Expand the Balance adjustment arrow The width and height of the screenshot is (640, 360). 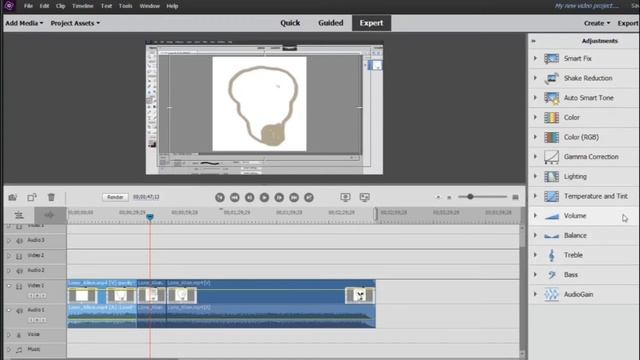pyautogui.click(x=535, y=235)
